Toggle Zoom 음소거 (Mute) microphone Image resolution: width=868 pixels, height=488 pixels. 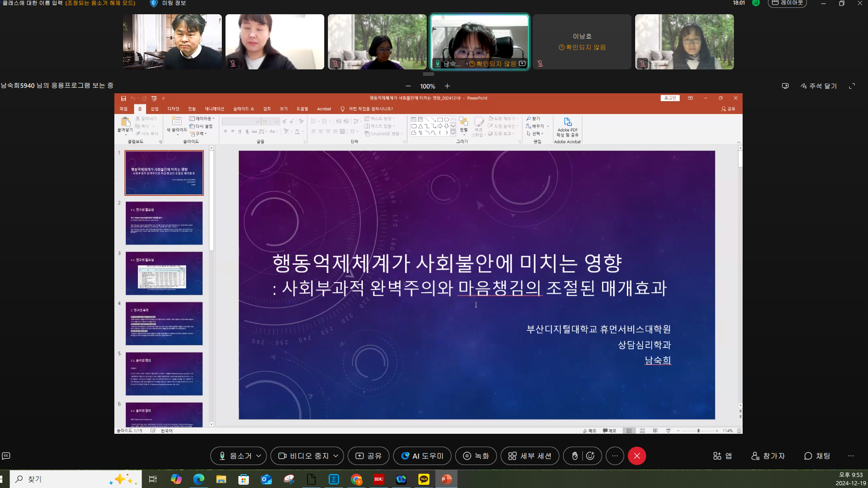tap(235, 456)
